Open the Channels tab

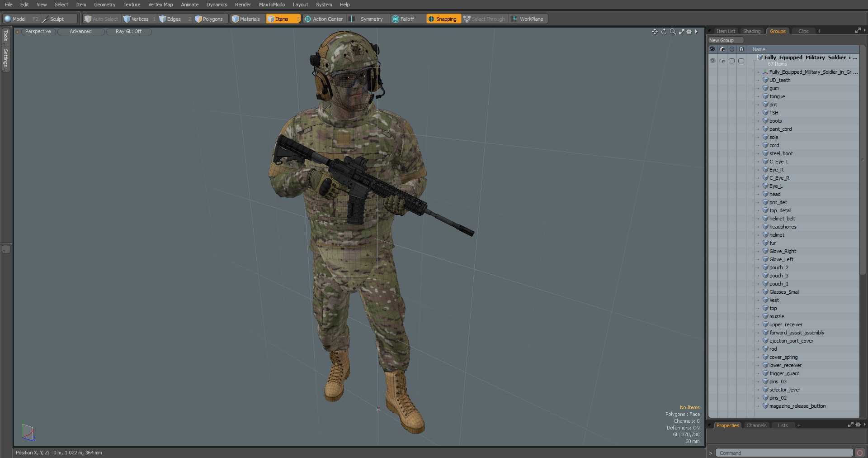tap(756, 425)
